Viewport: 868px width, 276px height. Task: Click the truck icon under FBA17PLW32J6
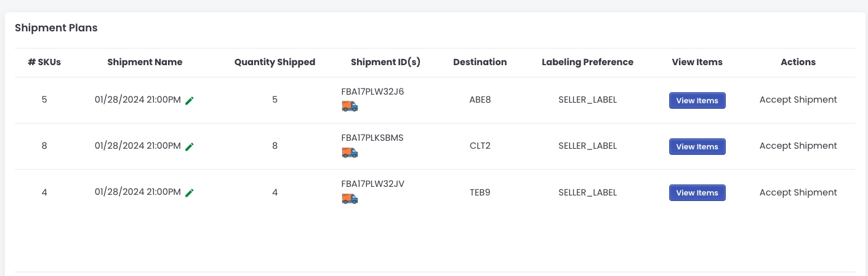pyautogui.click(x=350, y=106)
